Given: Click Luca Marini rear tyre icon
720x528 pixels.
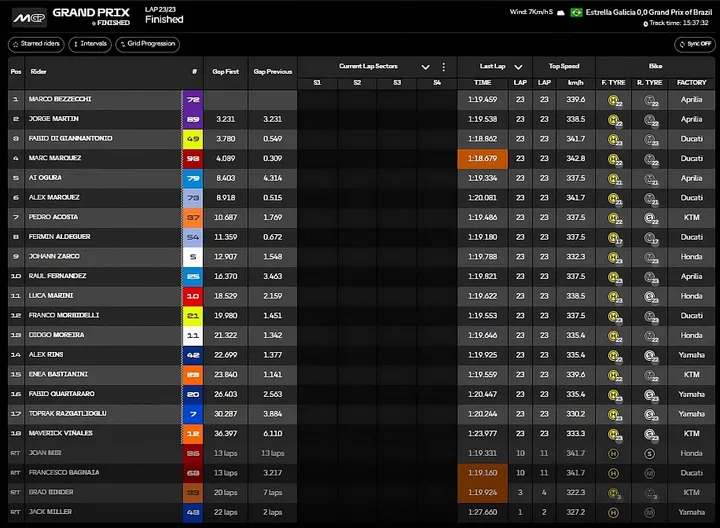Looking at the screenshot, I should pos(651,297).
